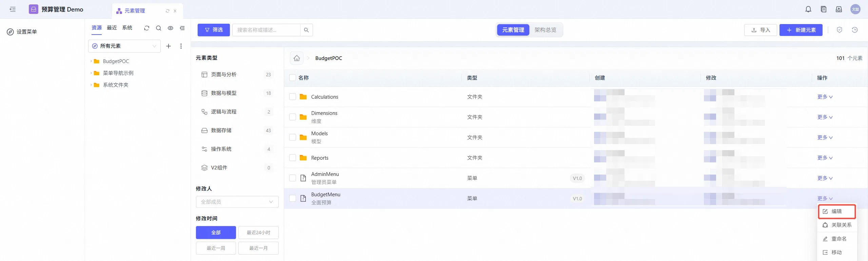Open the 全部成员 modifier dropdown
The image size is (868, 261).
click(x=237, y=202)
